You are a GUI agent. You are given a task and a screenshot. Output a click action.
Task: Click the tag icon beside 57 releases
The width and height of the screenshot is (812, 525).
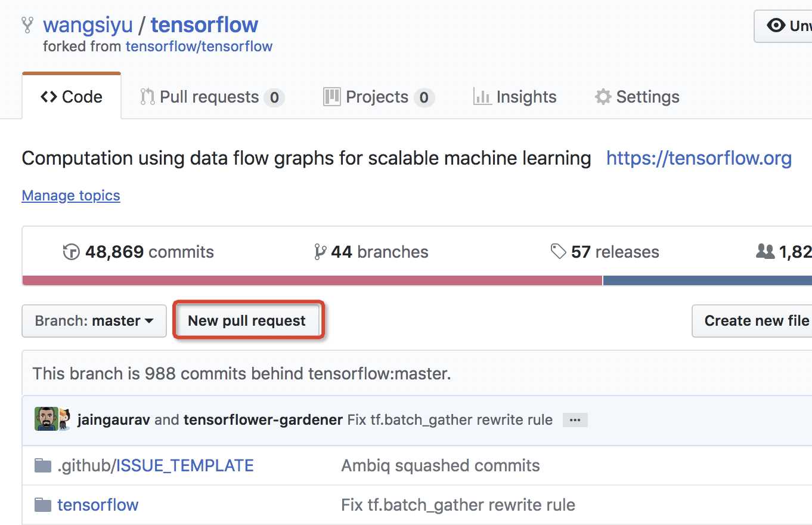click(558, 252)
